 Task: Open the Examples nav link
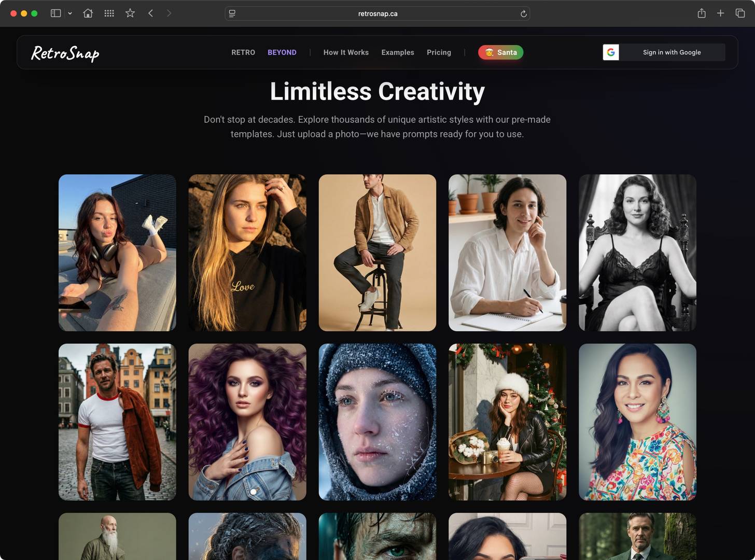[398, 52]
